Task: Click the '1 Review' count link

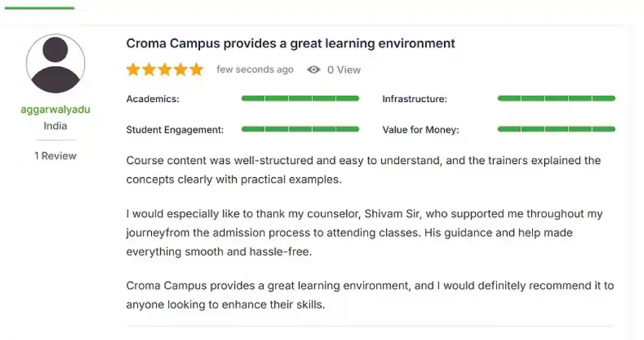Action: tap(55, 156)
